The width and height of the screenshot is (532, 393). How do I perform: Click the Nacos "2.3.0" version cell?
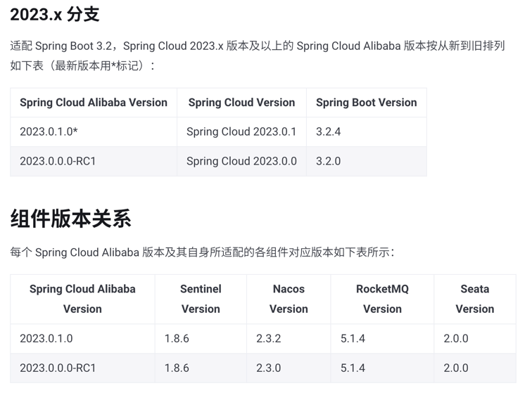point(269,368)
